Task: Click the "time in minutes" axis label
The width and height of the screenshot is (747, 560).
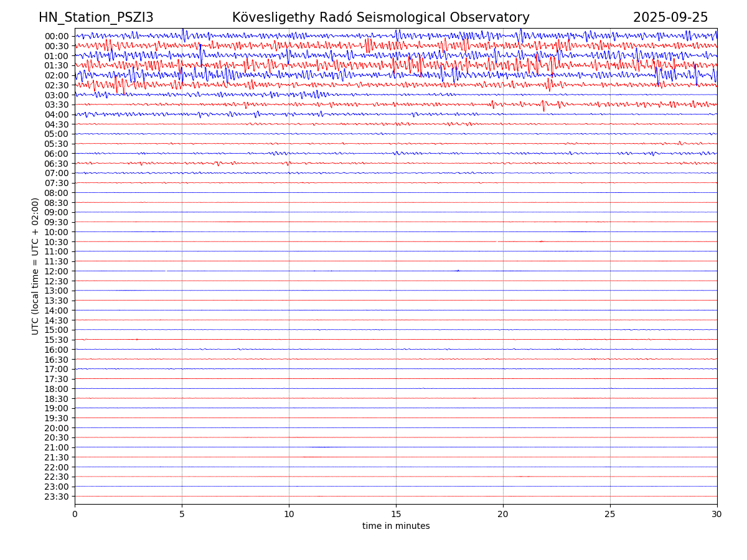Action: pyautogui.click(x=396, y=526)
